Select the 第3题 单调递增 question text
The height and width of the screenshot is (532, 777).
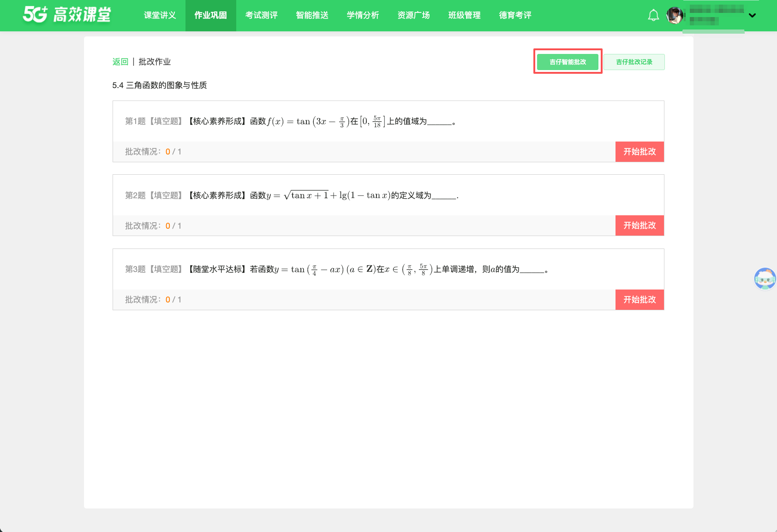[337, 269]
